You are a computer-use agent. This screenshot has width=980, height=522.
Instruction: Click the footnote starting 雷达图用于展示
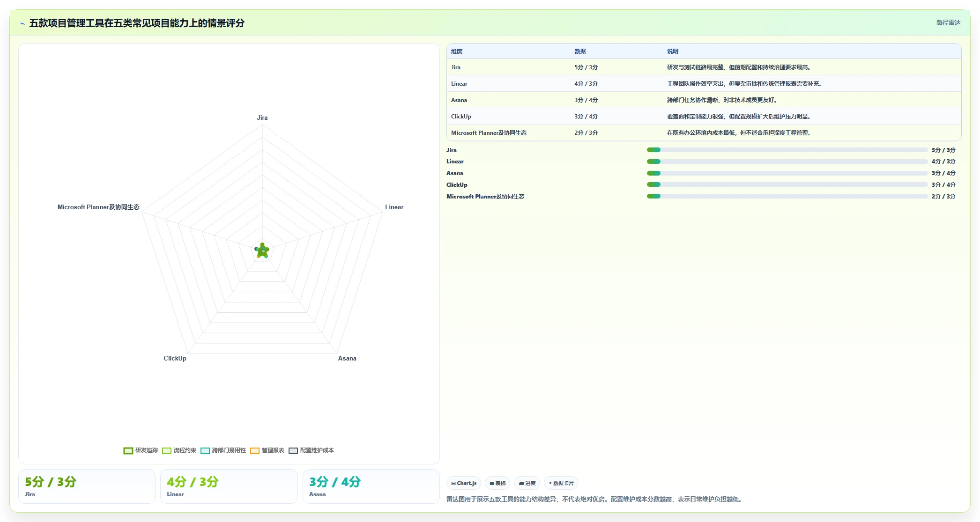tap(595, 499)
